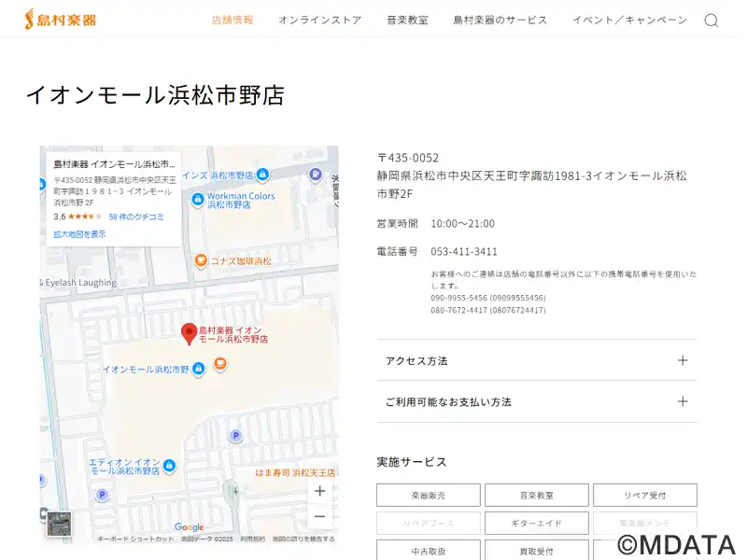Click the Workman Colors shop marker icon
Image resolution: width=747 pixels, height=560 pixels.
(197, 197)
